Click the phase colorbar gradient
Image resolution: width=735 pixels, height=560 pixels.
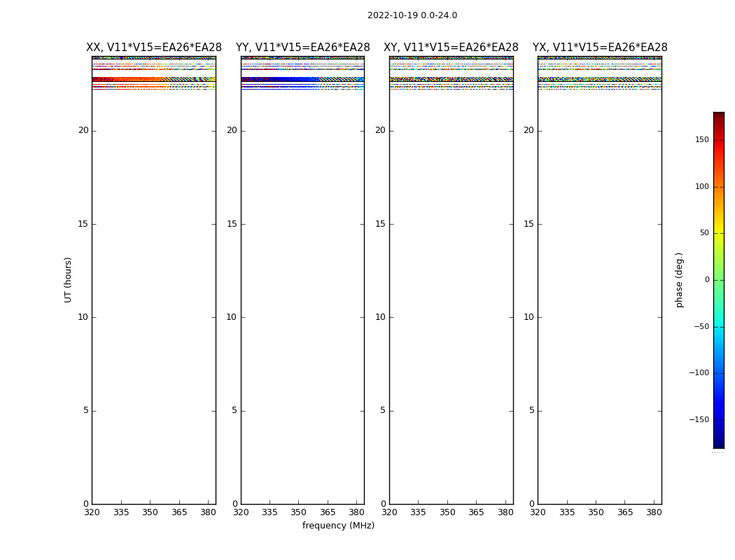click(719, 280)
